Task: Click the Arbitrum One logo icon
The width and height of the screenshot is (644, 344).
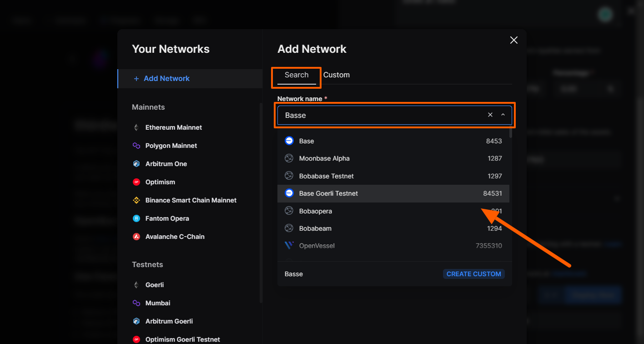Action: [x=136, y=164]
